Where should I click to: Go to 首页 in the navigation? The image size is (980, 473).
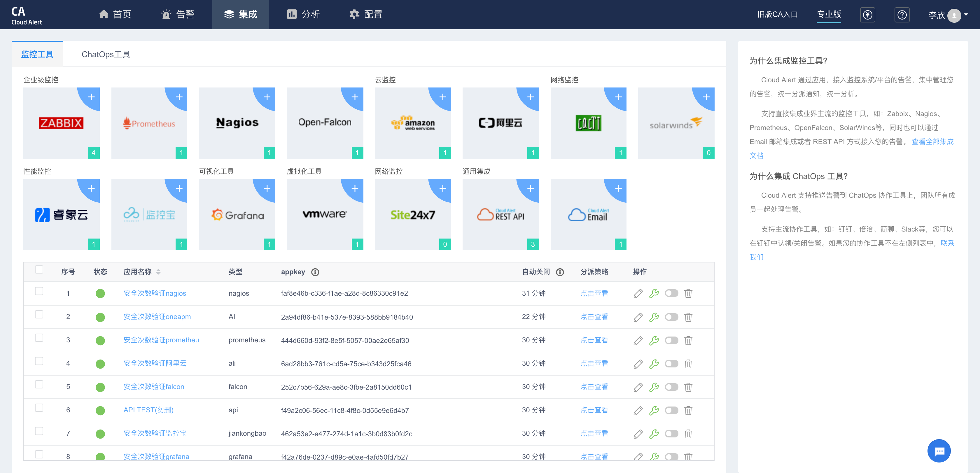coord(115,15)
